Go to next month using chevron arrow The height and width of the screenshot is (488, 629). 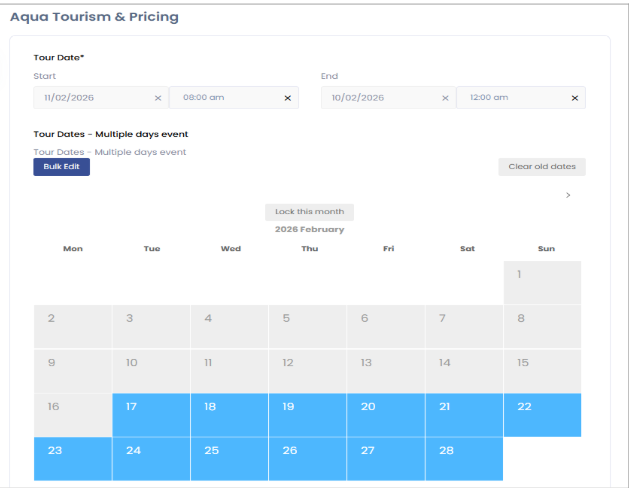point(568,195)
